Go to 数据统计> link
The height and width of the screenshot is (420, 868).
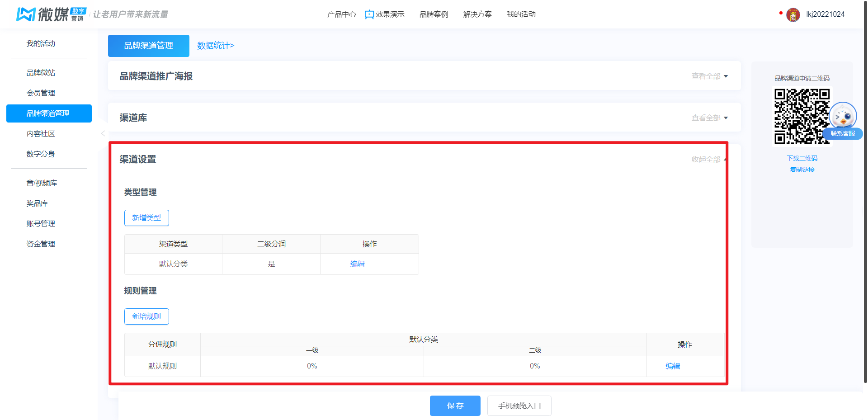pyautogui.click(x=216, y=46)
